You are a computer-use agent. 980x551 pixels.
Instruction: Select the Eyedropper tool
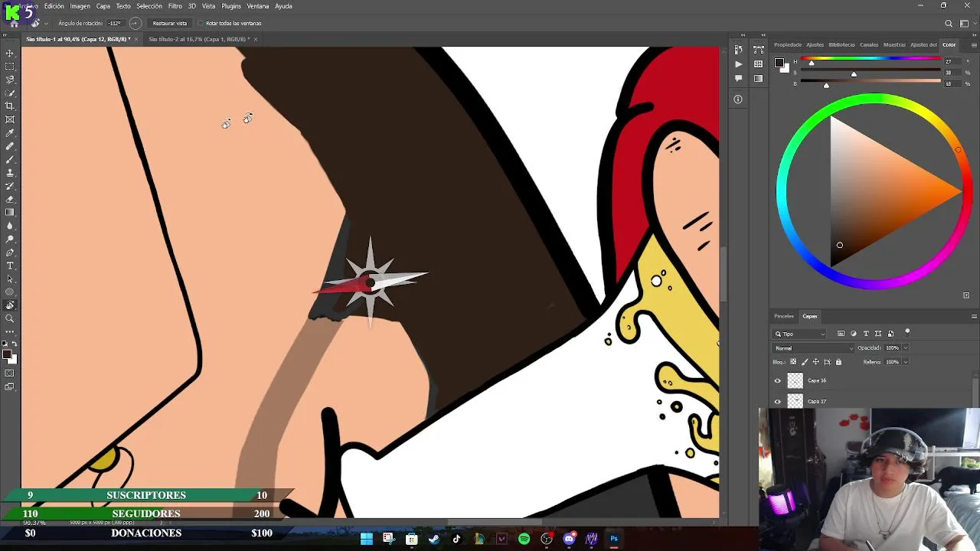10,133
